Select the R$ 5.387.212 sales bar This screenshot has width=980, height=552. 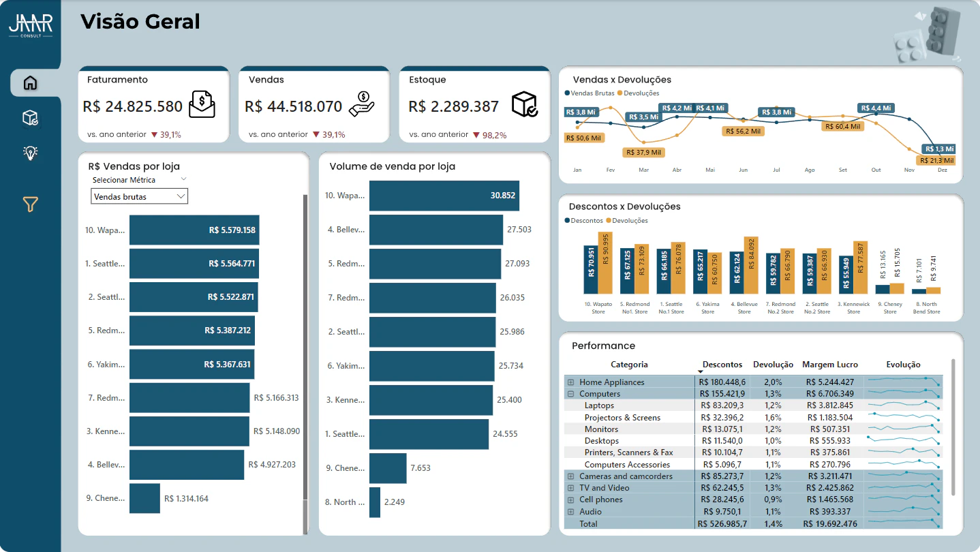(192, 331)
